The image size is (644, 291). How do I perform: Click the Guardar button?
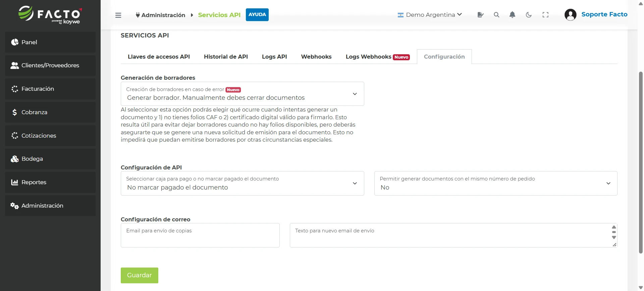point(140,275)
